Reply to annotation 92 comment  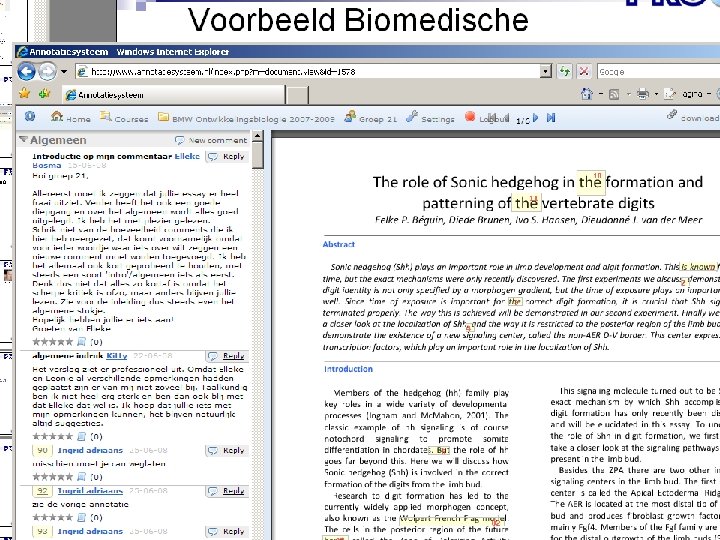(x=227, y=491)
